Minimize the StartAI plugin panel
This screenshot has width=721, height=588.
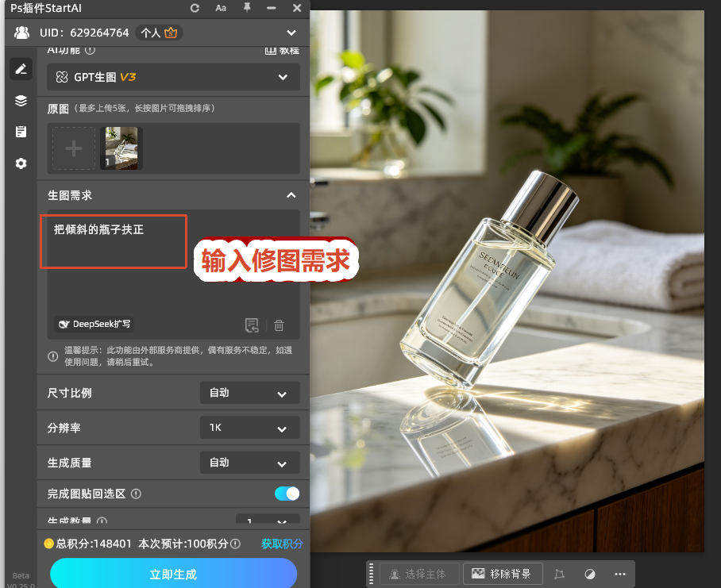point(272,8)
